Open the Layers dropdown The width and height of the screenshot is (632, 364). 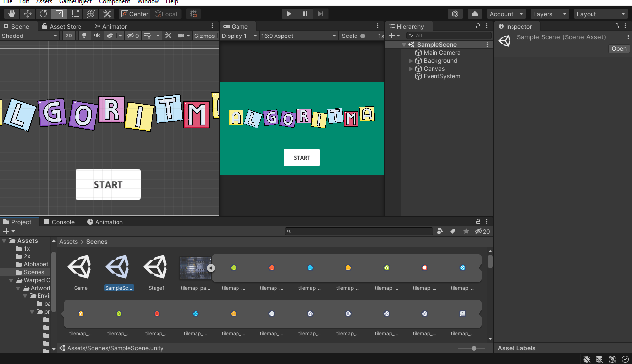(x=550, y=14)
